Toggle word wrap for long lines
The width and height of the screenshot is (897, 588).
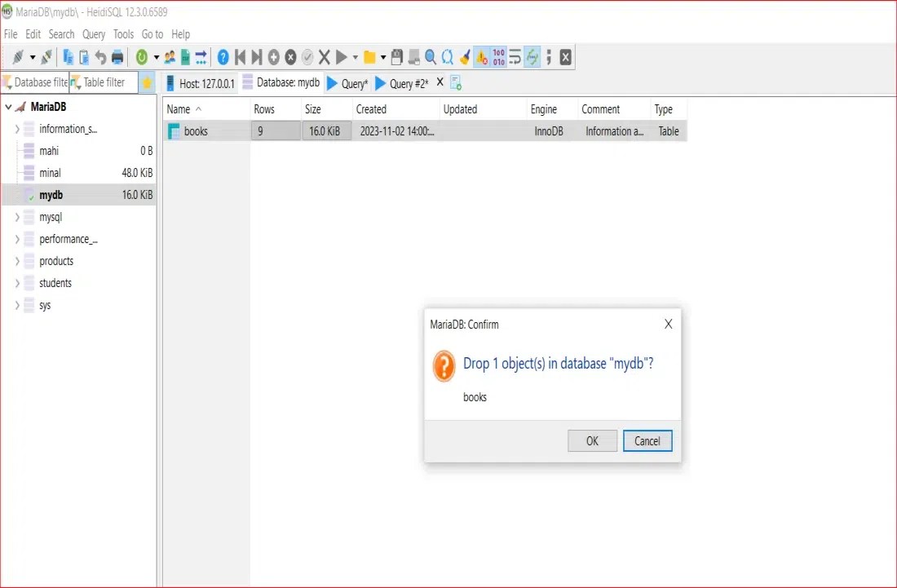tap(515, 56)
